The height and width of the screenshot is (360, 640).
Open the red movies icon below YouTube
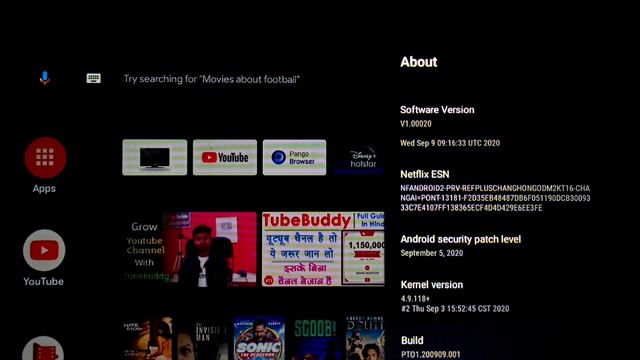tap(43, 349)
